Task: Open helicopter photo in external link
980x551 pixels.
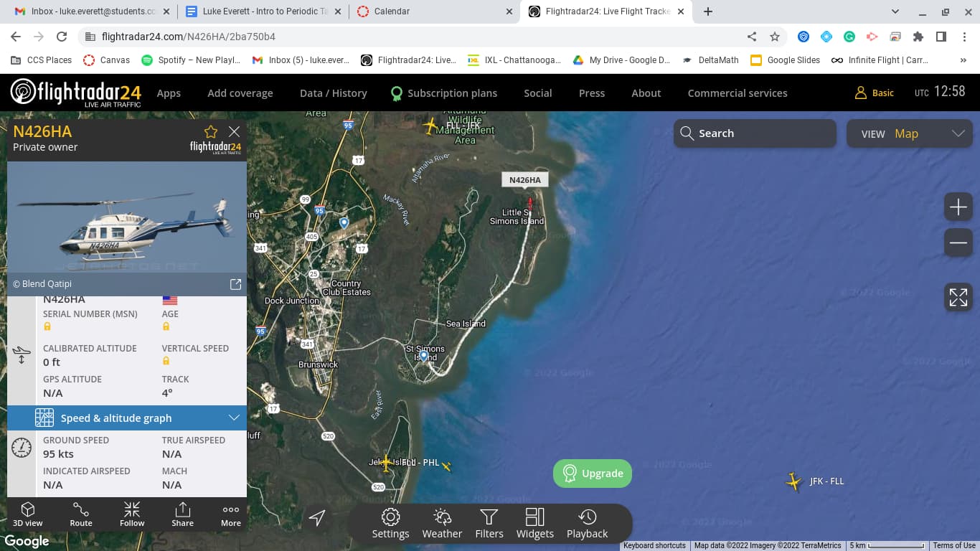Action: point(235,284)
